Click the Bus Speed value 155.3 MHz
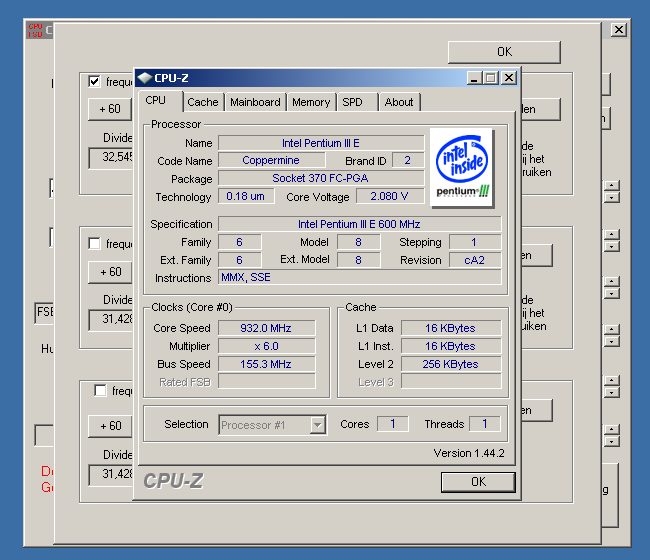 (267, 364)
